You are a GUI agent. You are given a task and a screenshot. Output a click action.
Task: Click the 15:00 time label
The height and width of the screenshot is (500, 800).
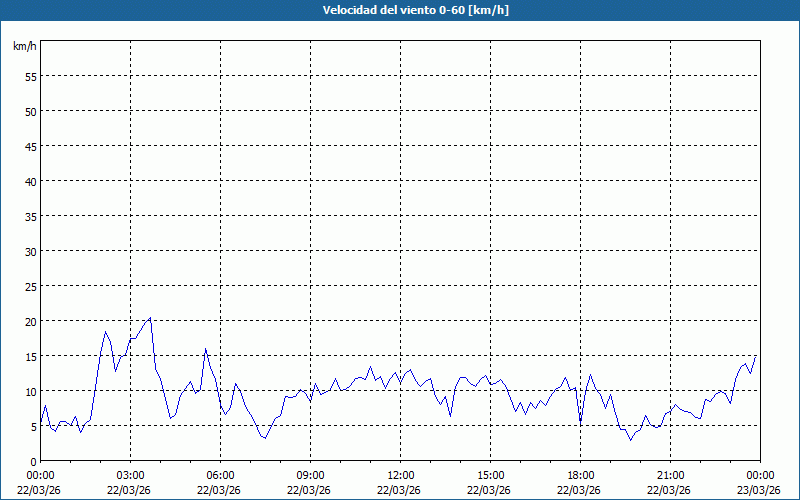point(490,475)
